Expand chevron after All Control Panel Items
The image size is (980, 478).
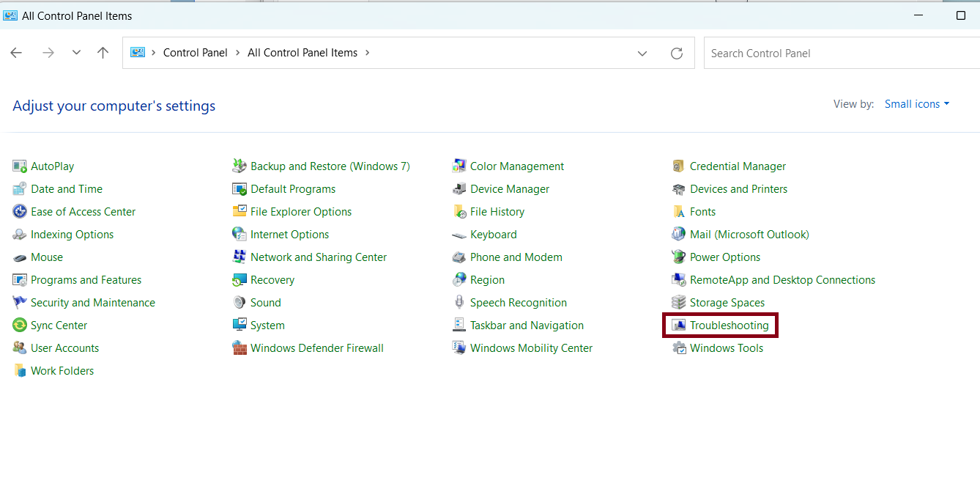(367, 53)
